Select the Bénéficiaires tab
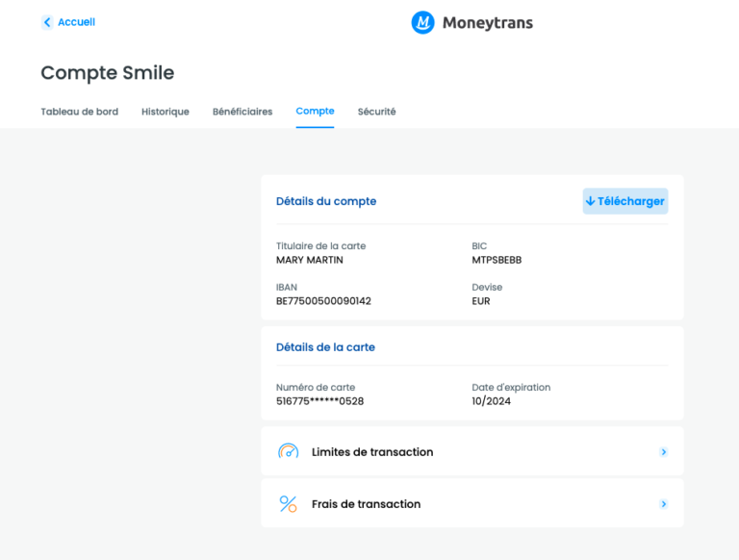Viewport: 739px width, 560px height. pyautogui.click(x=242, y=112)
